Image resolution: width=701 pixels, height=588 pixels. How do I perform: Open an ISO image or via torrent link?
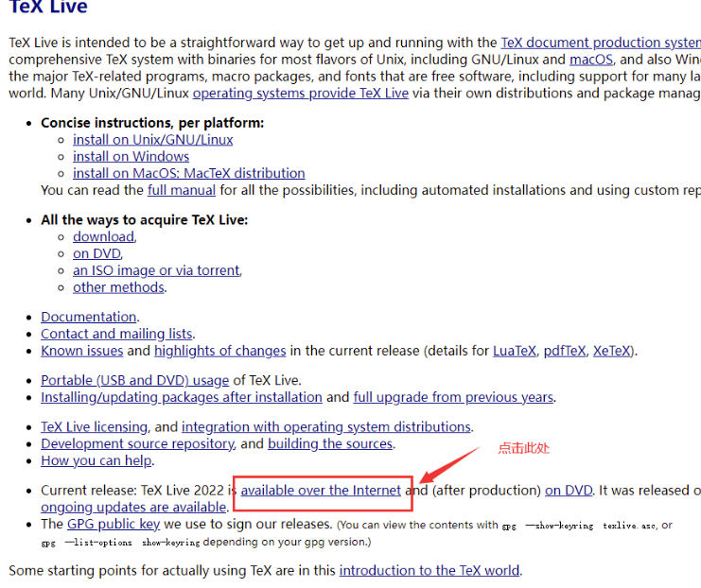[x=156, y=270]
